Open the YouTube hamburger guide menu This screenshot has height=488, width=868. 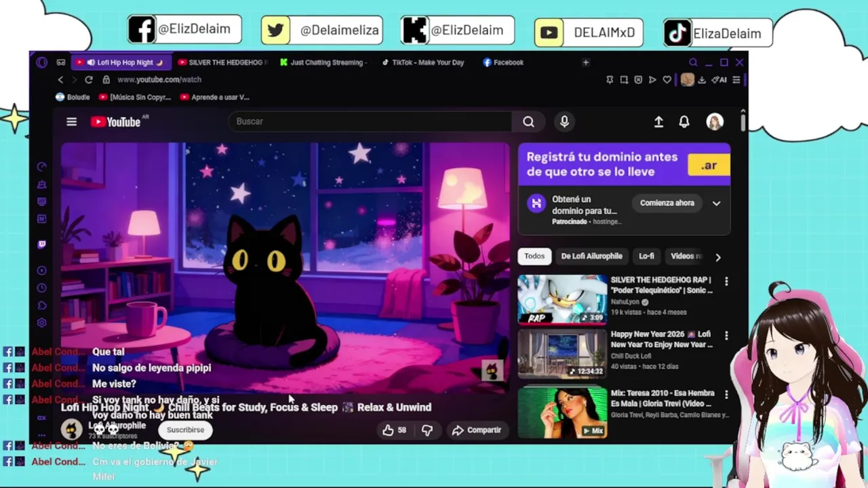coord(71,121)
